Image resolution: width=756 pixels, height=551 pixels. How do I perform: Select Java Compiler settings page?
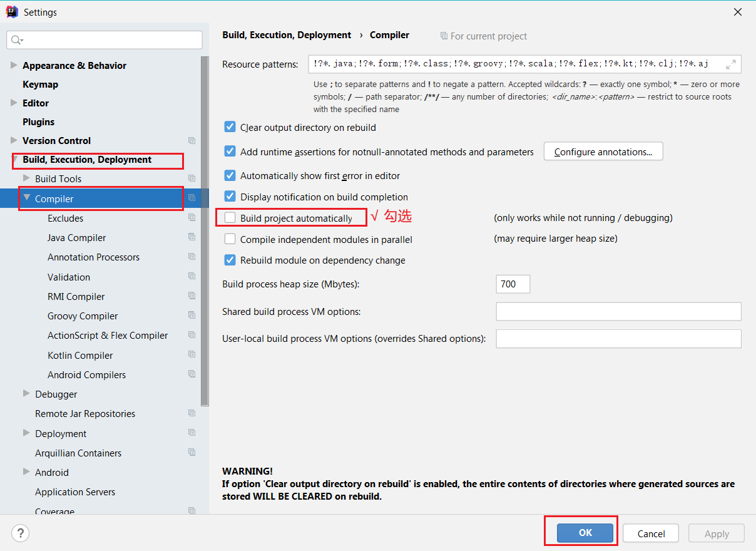[76, 237]
